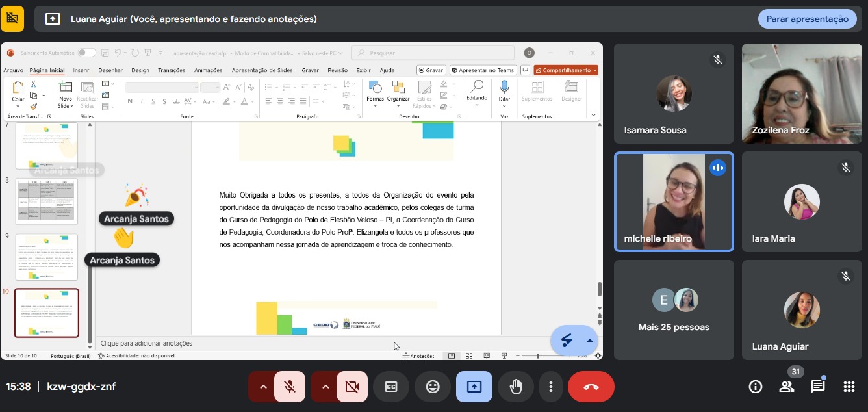Show the participants list icon
Screen dimensions: 868x412
[787, 387]
